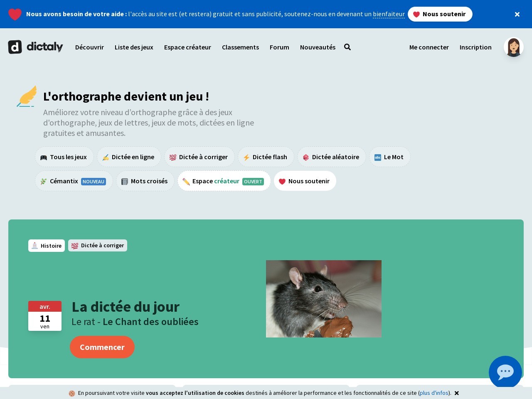Dismiss the cookie notice
The image size is (532, 399).
(457, 393)
